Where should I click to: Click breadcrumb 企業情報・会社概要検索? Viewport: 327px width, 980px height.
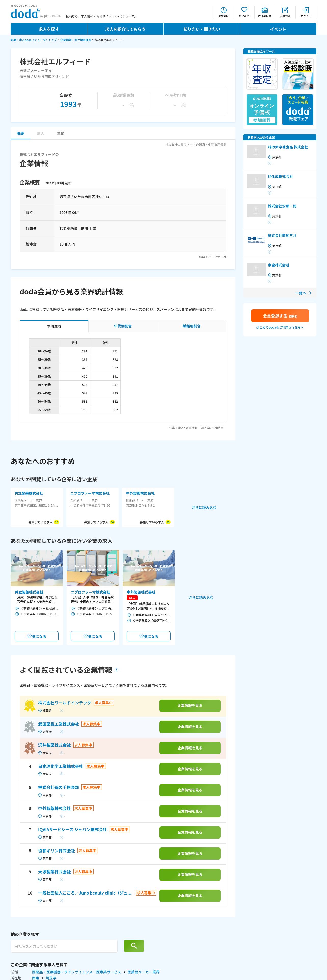point(76,40)
